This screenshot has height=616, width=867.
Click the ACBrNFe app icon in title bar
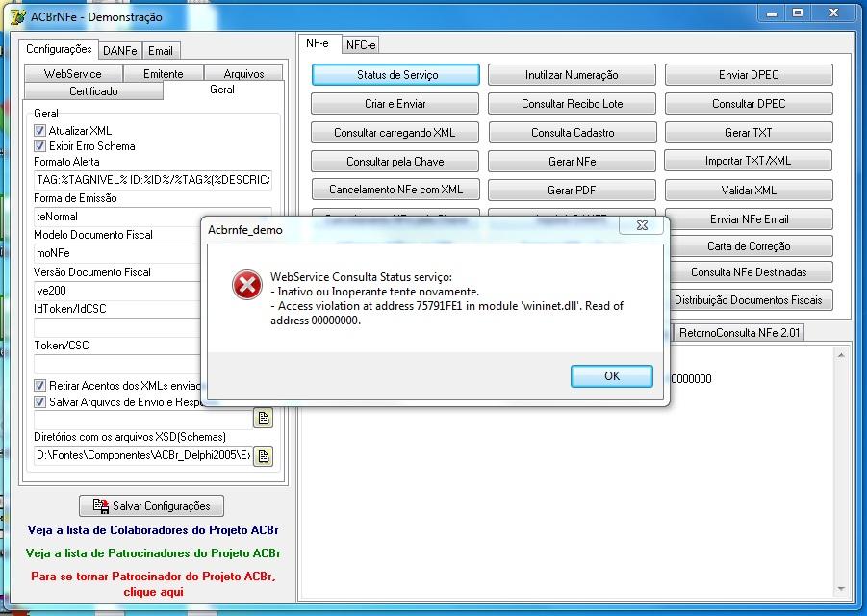tap(17, 16)
